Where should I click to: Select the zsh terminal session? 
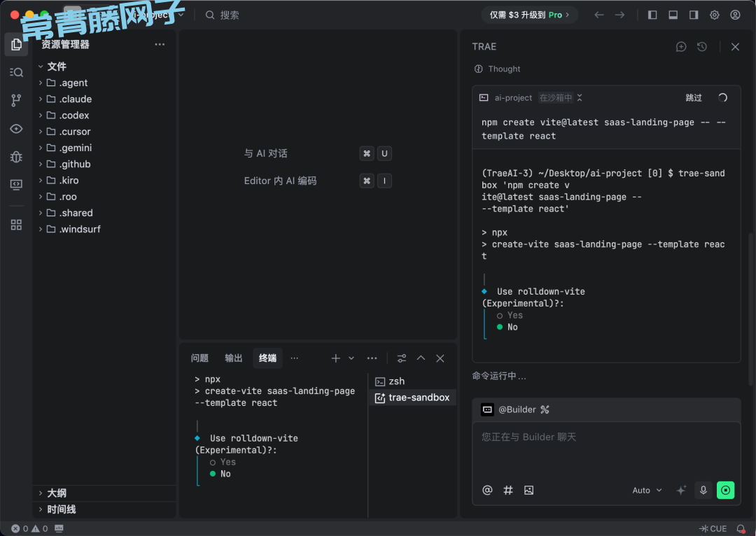coord(396,381)
